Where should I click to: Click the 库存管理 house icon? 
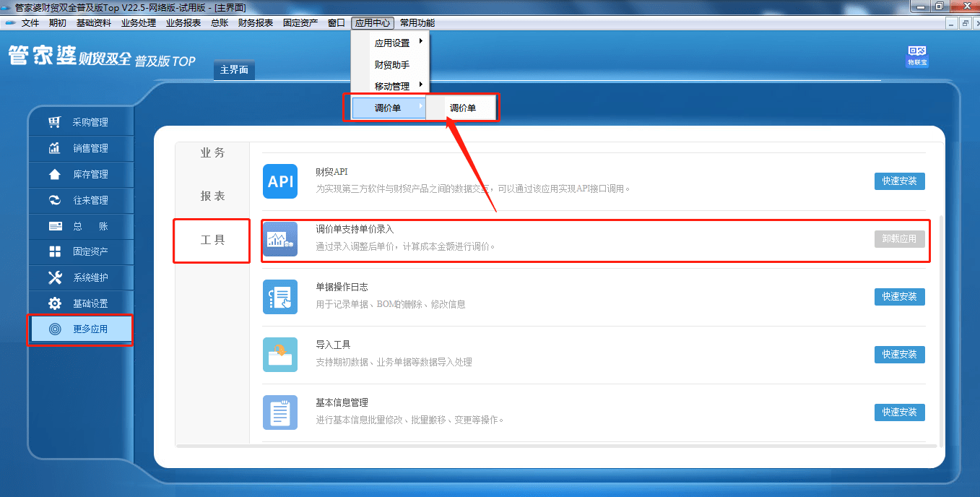click(x=55, y=174)
